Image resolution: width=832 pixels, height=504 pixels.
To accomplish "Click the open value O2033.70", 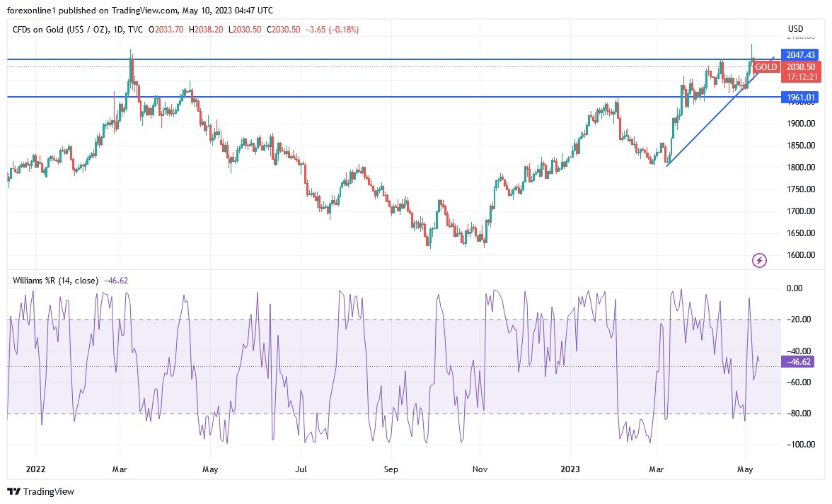I will point(166,30).
